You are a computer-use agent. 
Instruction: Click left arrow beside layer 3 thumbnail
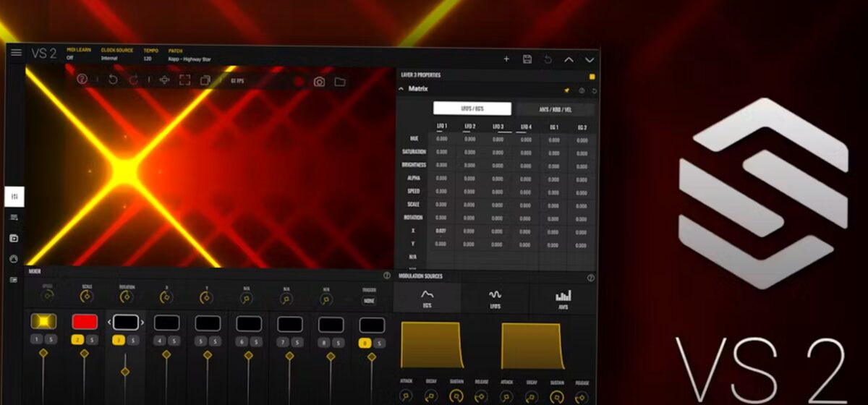pyautogui.click(x=110, y=322)
